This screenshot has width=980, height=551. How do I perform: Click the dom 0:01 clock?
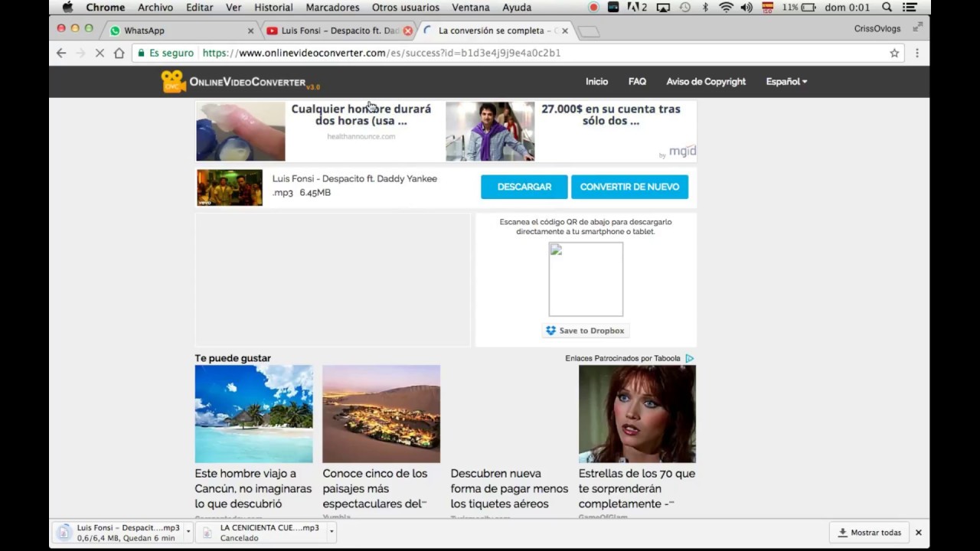(x=848, y=7)
